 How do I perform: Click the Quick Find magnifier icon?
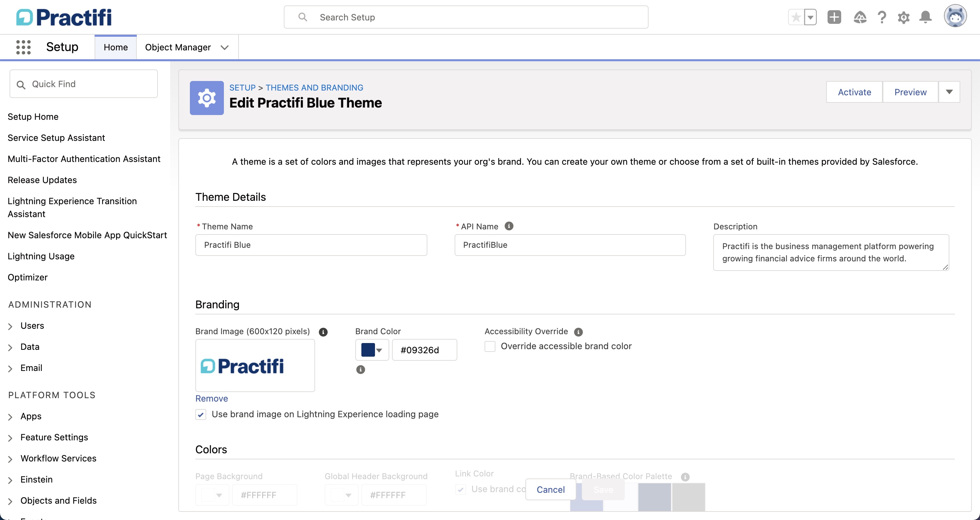[x=21, y=84]
